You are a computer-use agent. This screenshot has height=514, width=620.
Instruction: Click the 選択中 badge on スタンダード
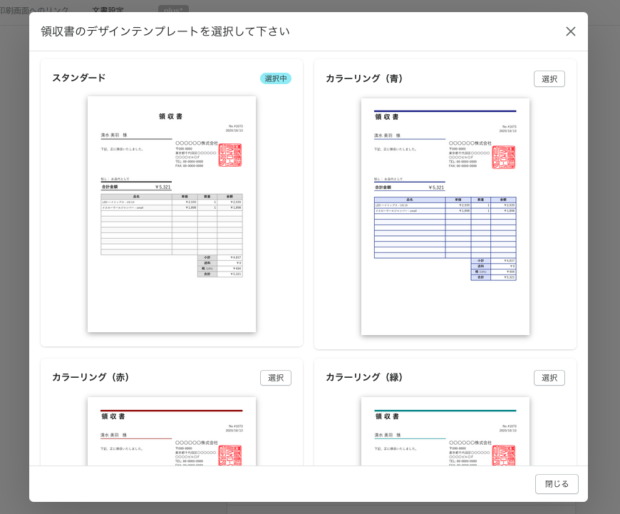tap(275, 79)
